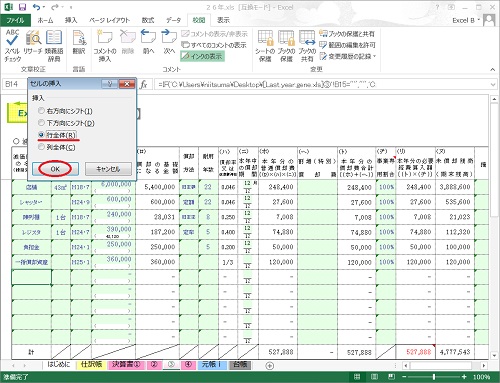This screenshot has width=500, height=383.
Task: Click the horizontal scrollbar right arrow
Action: tap(484, 366)
